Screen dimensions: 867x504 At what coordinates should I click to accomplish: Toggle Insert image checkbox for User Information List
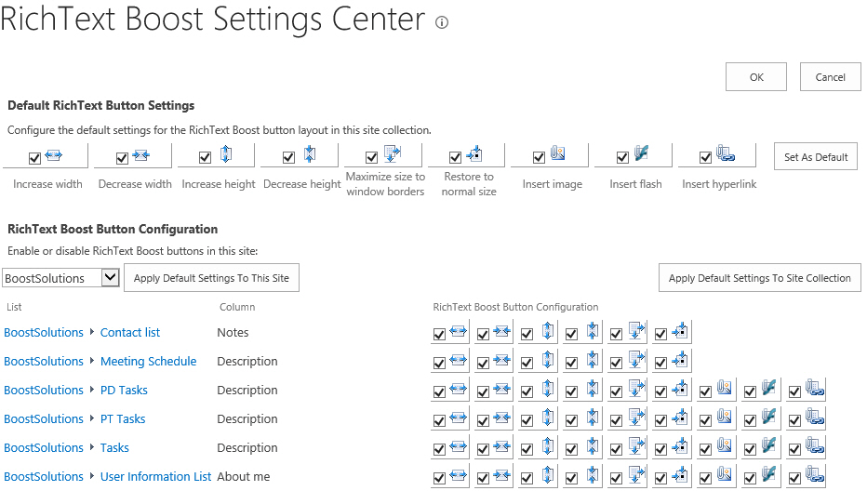coord(705,479)
